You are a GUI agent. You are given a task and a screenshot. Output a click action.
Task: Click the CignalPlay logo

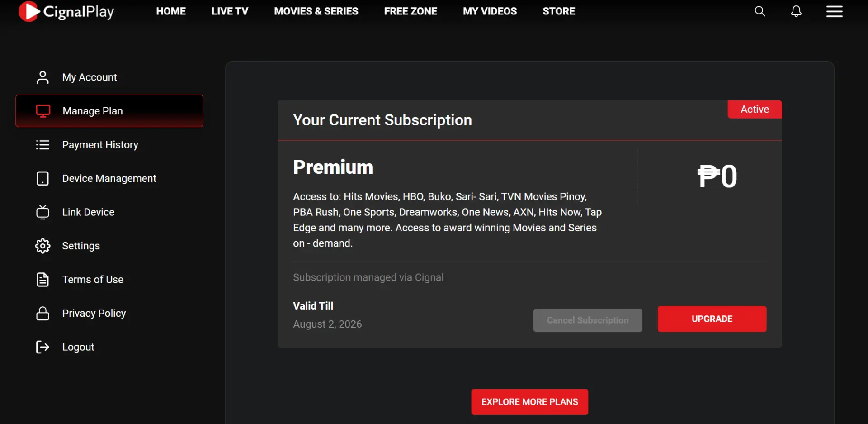66,12
